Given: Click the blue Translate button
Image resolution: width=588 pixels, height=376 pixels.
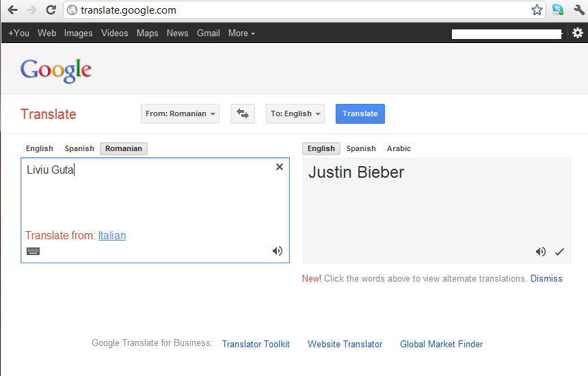Looking at the screenshot, I should click(x=360, y=113).
